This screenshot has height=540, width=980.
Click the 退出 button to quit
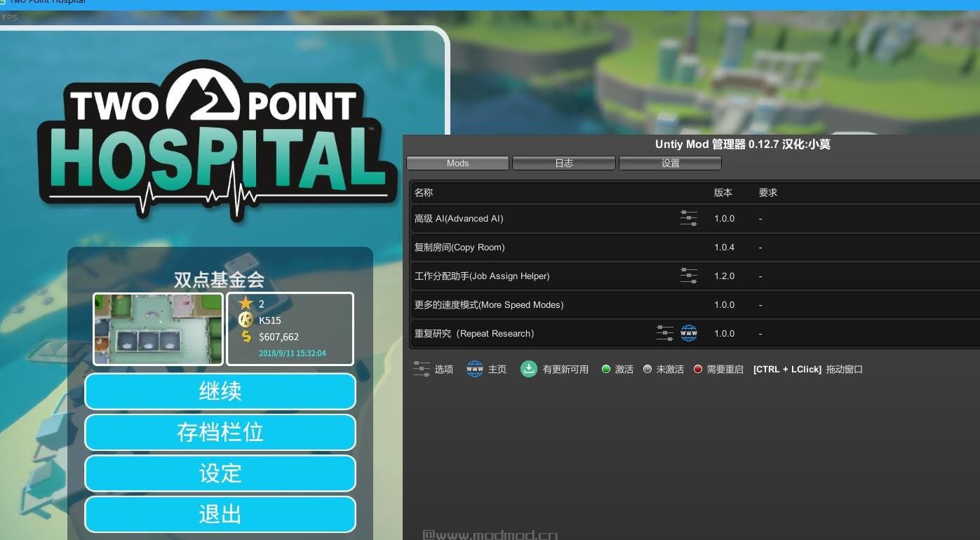point(220,514)
